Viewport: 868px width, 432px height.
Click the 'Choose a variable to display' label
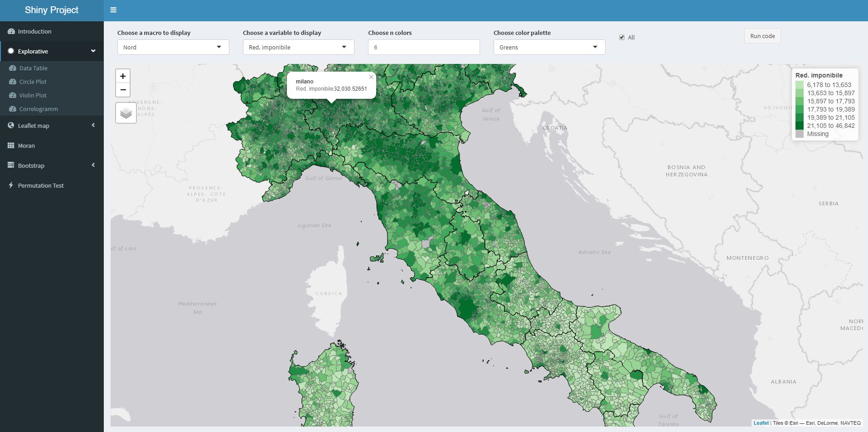coord(282,33)
